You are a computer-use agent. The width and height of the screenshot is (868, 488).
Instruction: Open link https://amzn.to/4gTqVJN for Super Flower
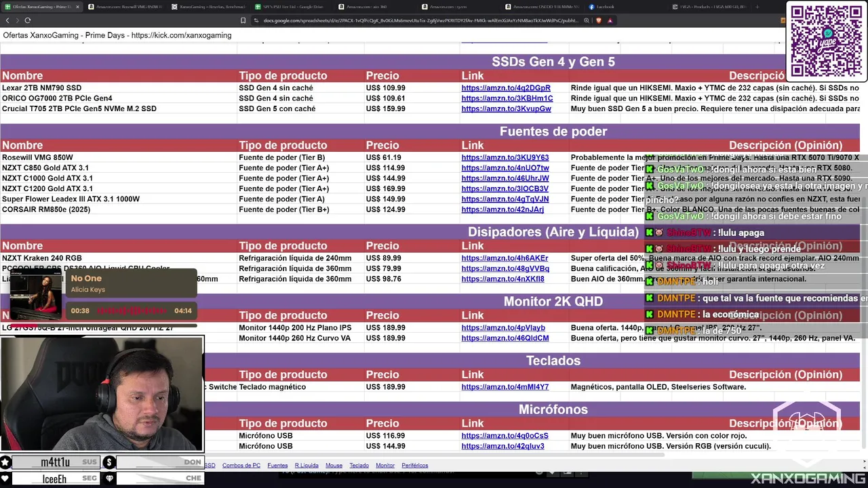point(505,199)
